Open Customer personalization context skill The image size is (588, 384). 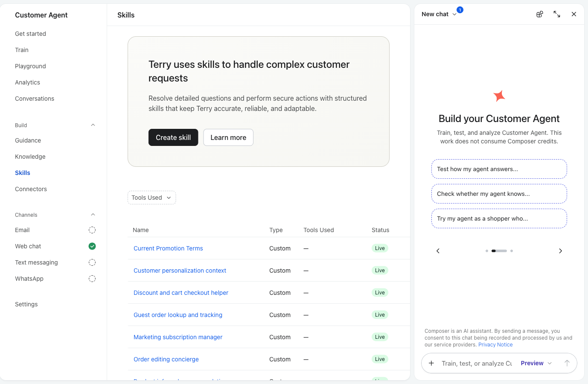point(180,271)
